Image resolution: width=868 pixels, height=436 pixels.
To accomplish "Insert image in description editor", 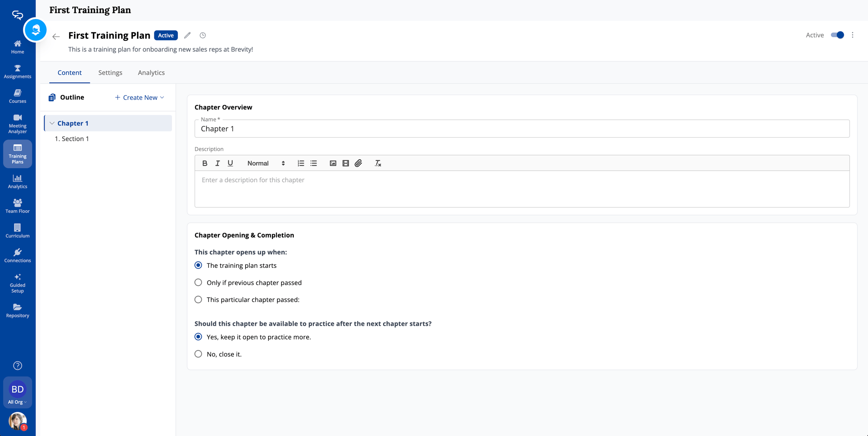I will click(333, 163).
